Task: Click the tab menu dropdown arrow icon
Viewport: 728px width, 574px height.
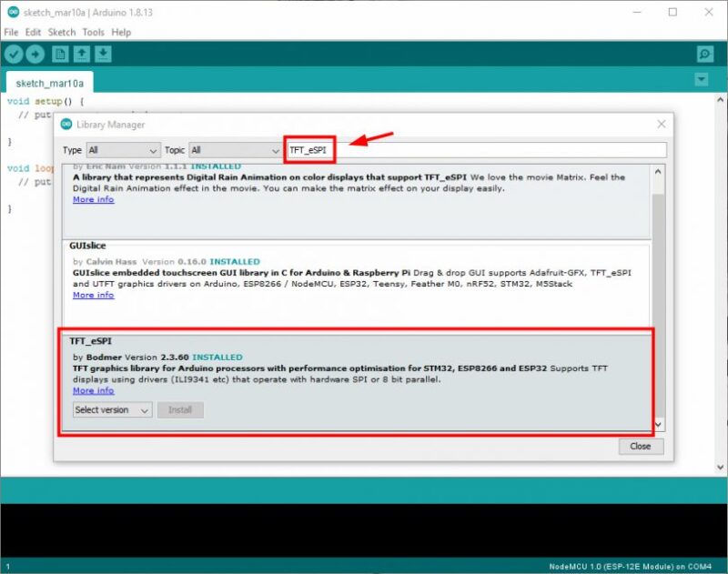Action: pos(701,80)
